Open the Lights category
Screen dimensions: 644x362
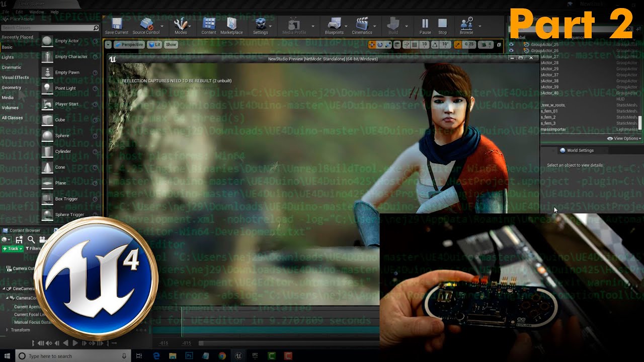pyautogui.click(x=8, y=57)
